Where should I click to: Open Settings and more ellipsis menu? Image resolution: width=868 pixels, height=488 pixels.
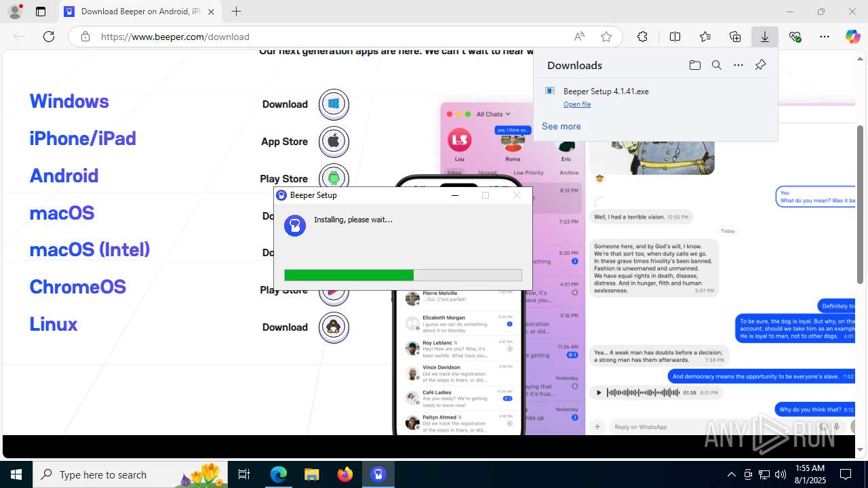[825, 37]
